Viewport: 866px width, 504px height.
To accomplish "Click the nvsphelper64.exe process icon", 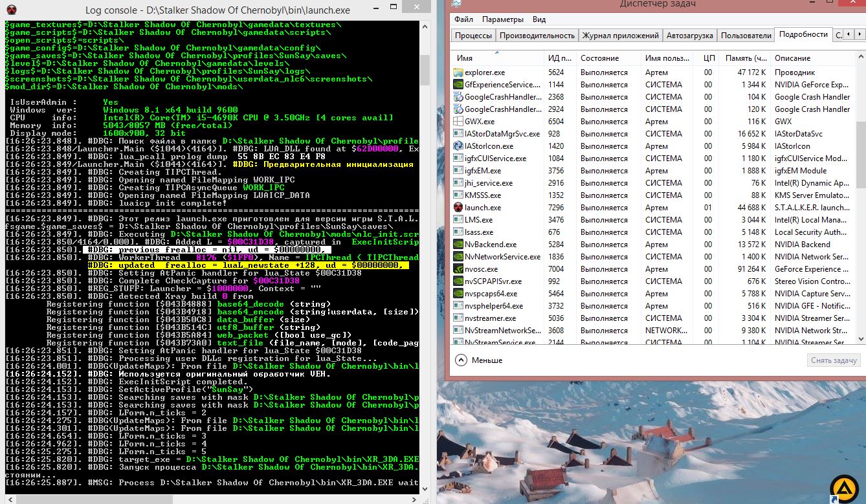I will pyautogui.click(x=458, y=306).
